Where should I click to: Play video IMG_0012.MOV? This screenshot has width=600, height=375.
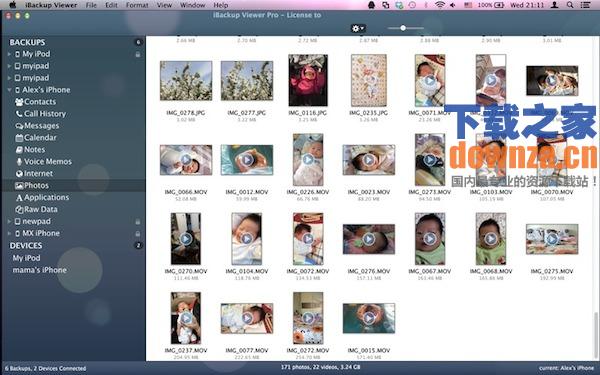click(x=247, y=160)
